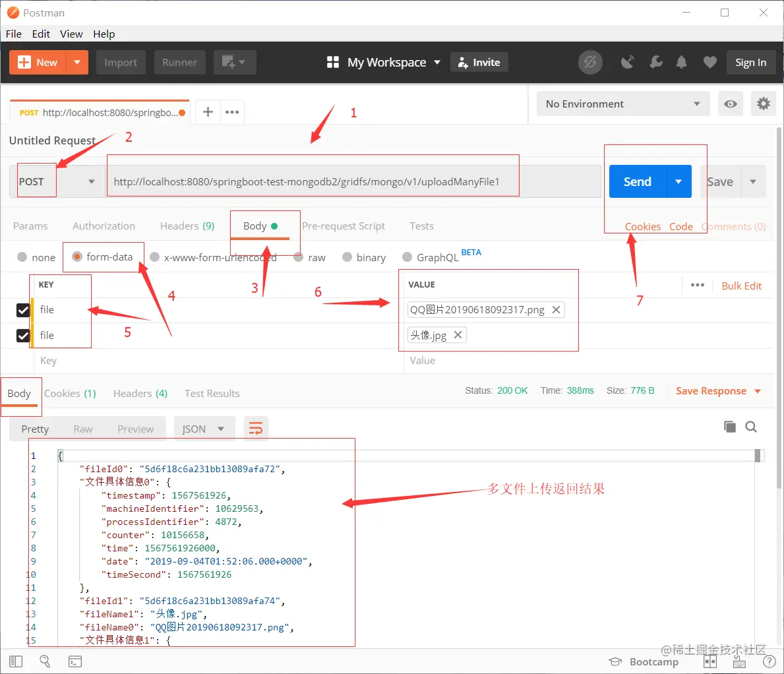Click the new window plus icon

(235, 62)
